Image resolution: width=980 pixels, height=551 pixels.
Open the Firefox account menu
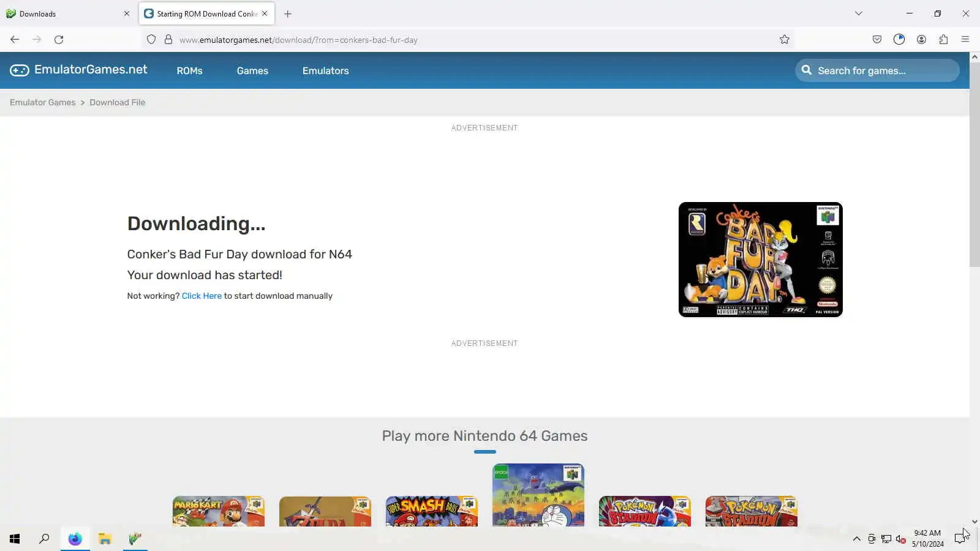(921, 40)
